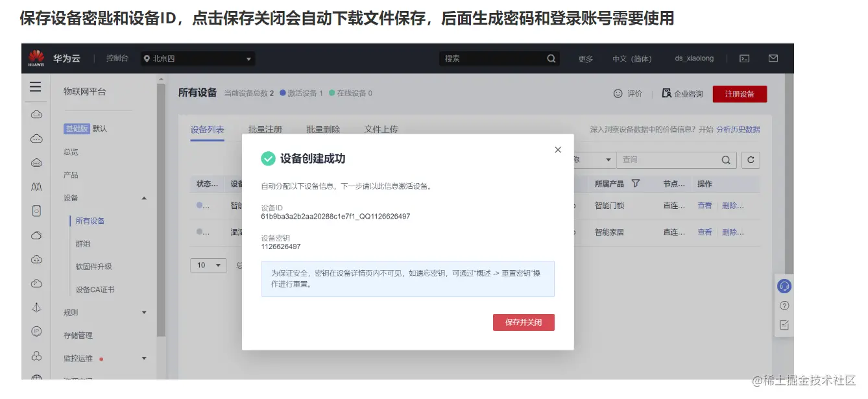Image resolution: width=868 pixels, height=399 pixels.
Task: Click the 操作 column header
Action: [705, 184]
